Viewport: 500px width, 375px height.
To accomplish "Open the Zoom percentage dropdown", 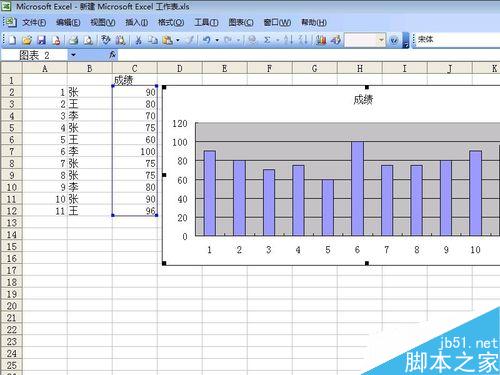I will (x=381, y=40).
